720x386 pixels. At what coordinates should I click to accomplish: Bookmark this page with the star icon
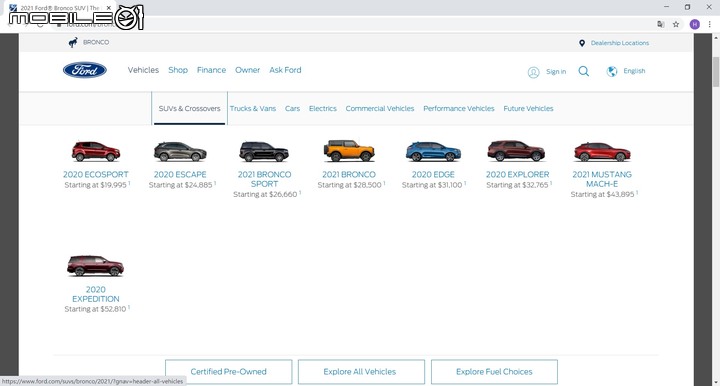click(676, 24)
